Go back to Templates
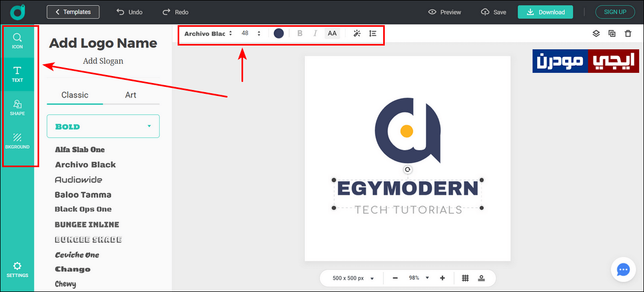The height and width of the screenshot is (292, 644). tap(72, 12)
